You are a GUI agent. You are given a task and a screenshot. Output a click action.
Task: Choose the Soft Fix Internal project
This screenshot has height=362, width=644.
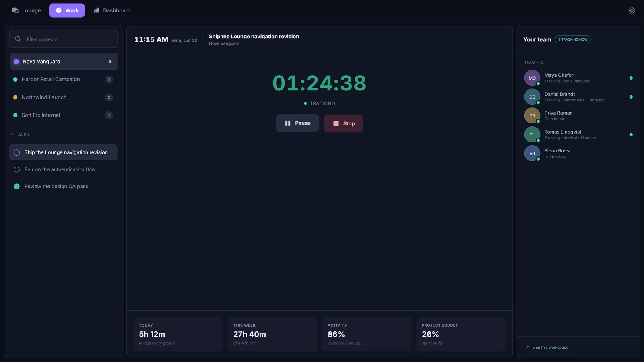pos(64,115)
